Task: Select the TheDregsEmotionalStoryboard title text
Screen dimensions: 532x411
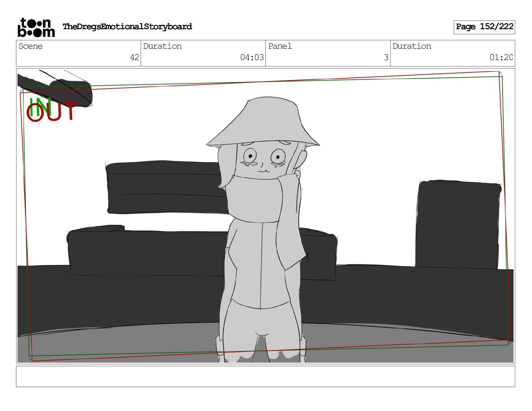Action: [127, 27]
